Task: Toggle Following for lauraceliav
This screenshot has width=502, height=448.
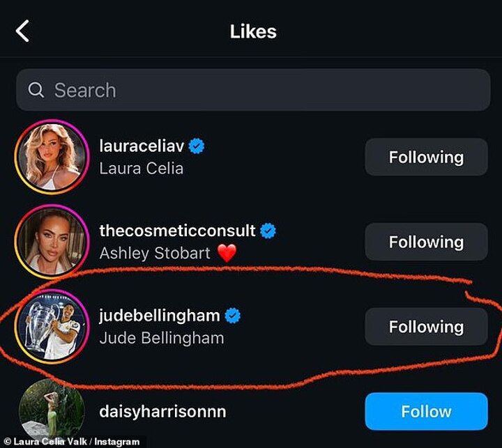Action: [x=426, y=157]
